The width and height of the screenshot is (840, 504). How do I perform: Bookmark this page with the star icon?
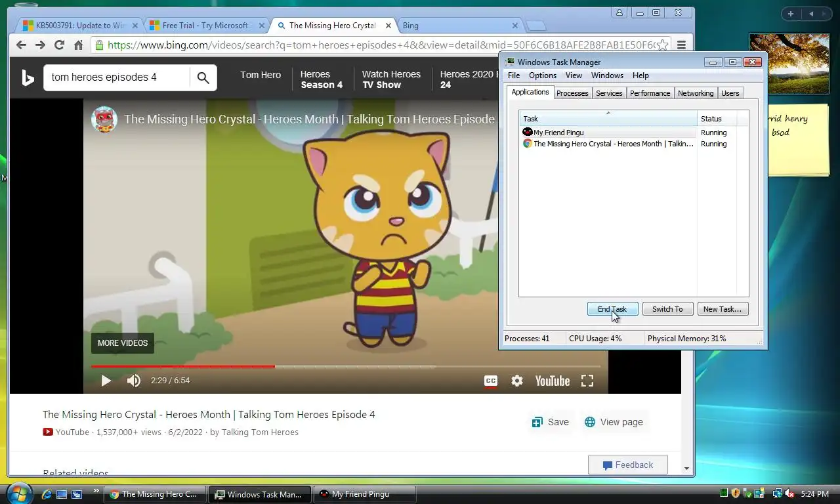pyautogui.click(x=663, y=45)
